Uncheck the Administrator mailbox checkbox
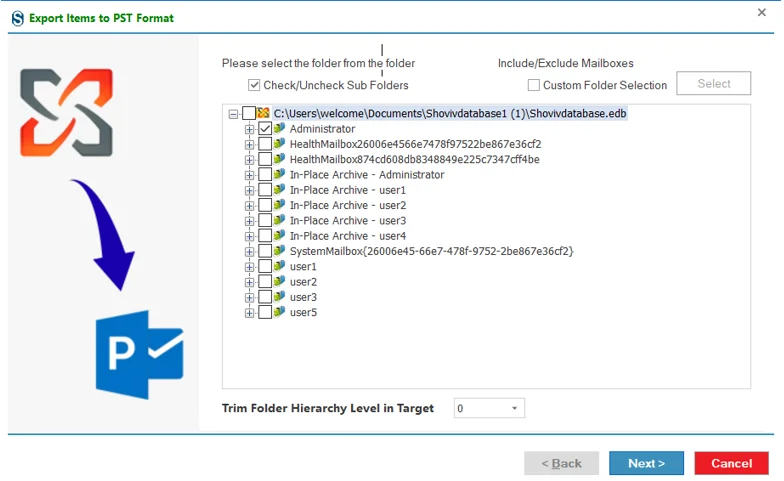784x481 pixels. click(265, 128)
